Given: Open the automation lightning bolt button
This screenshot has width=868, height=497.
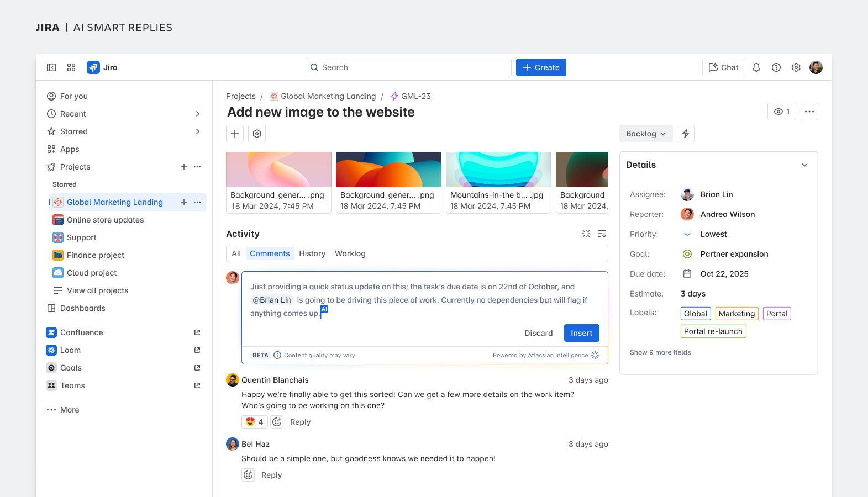Looking at the screenshot, I should point(686,134).
